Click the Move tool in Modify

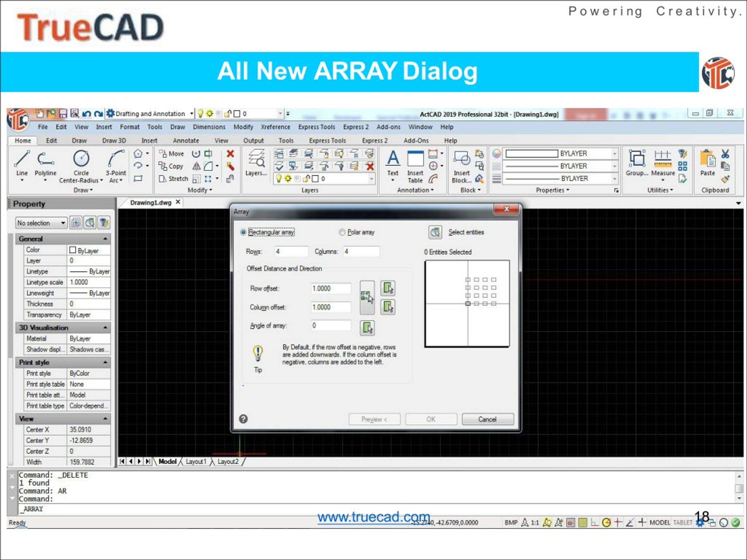172,154
